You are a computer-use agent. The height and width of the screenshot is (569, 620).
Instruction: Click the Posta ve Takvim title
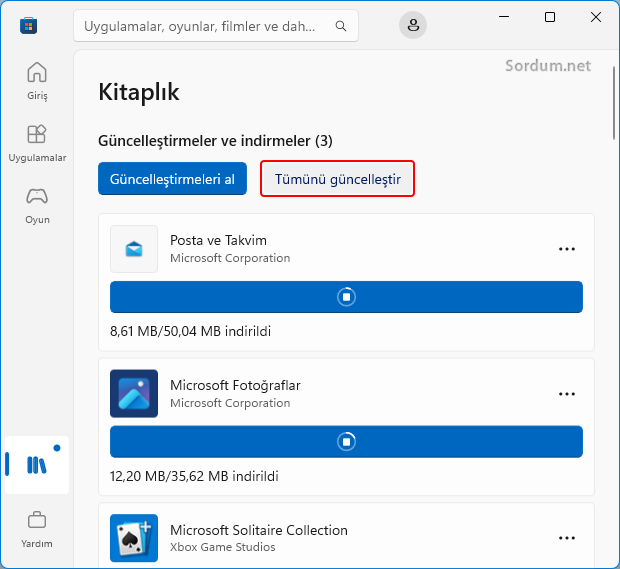pos(218,240)
